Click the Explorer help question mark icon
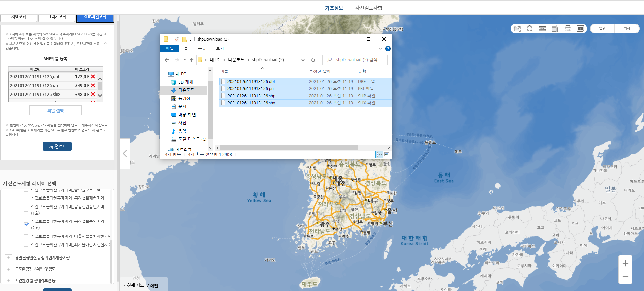644x291 pixels. [x=388, y=49]
